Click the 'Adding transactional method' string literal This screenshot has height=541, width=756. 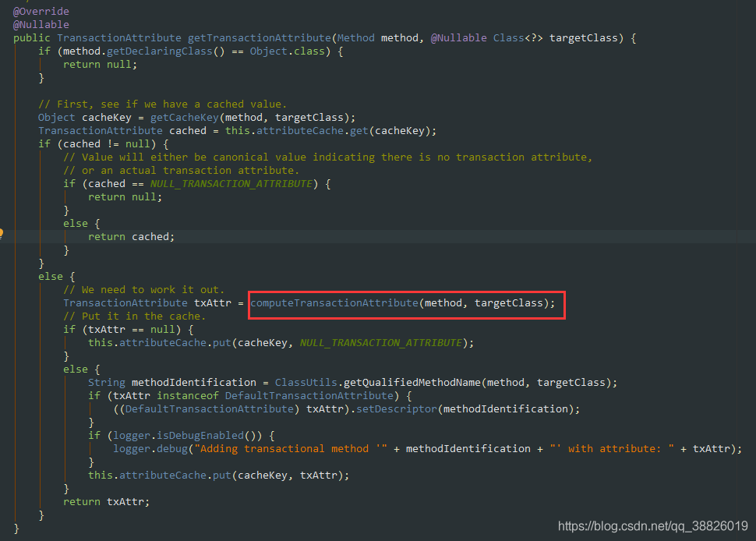pos(291,449)
